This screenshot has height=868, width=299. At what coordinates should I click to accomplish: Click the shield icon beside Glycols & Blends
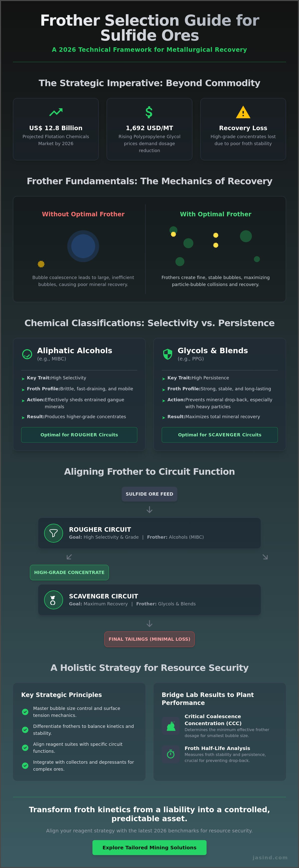pos(168,354)
